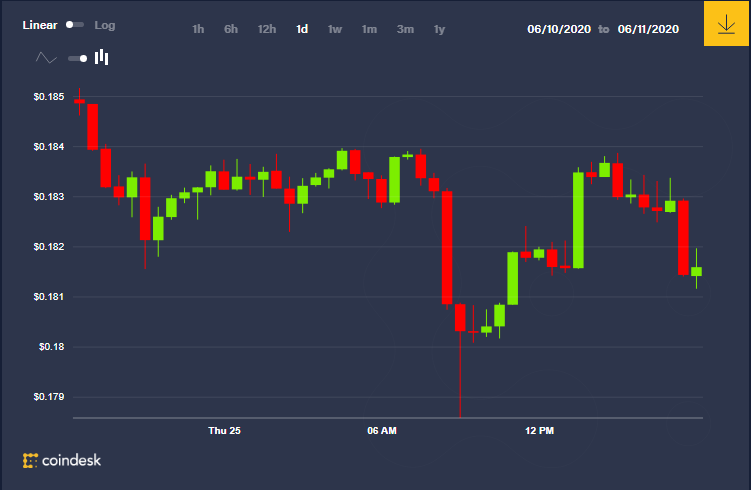Choose the 1y timeframe
Screen dimensions: 751x490
439,29
